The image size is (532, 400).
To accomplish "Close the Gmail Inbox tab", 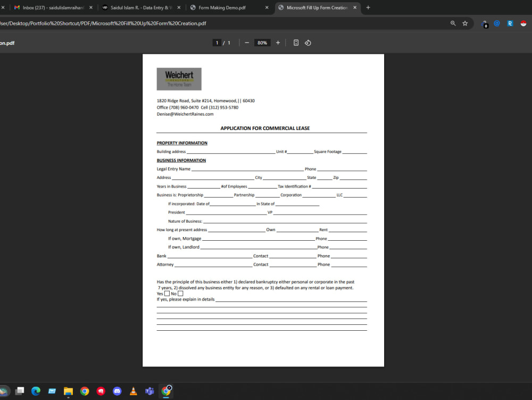I will pyautogui.click(x=91, y=7).
